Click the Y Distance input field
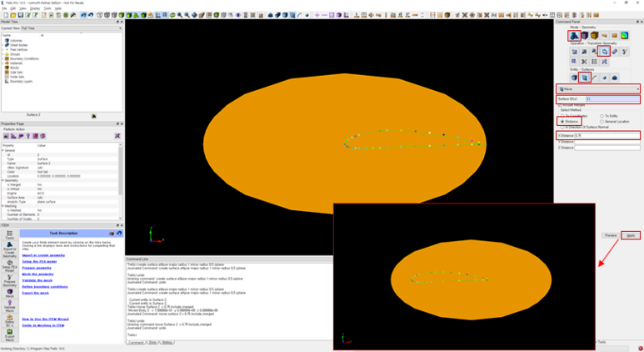The image size is (644, 352). click(607, 142)
